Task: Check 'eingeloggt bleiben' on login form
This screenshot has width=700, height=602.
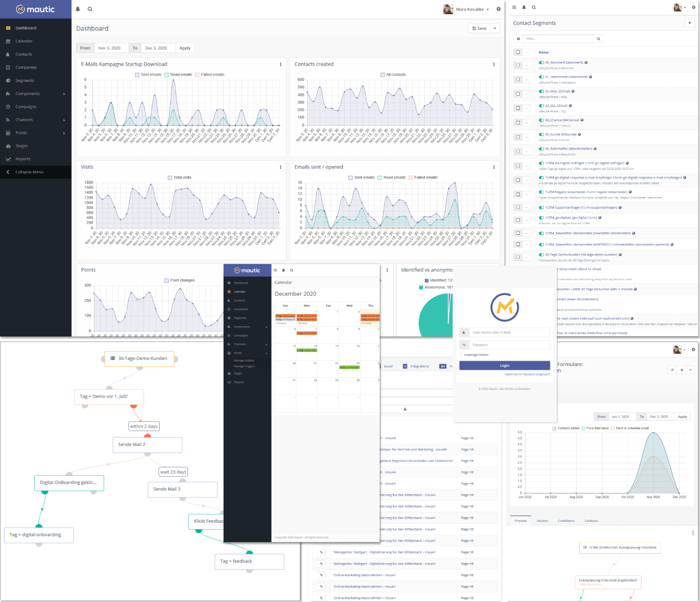Action: pos(461,355)
